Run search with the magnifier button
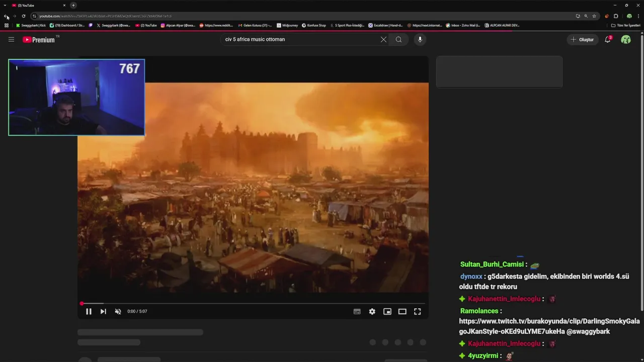The image size is (644, 362). pyautogui.click(x=398, y=39)
